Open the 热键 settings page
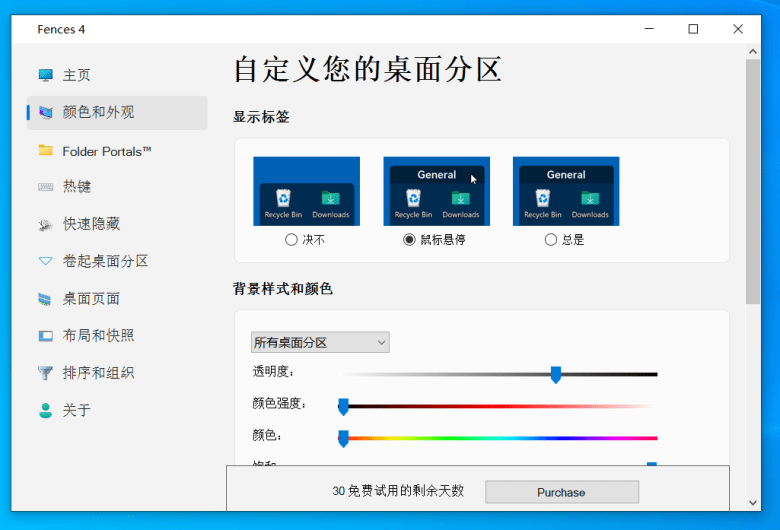This screenshot has height=530, width=780. pyautogui.click(x=117, y=187)
